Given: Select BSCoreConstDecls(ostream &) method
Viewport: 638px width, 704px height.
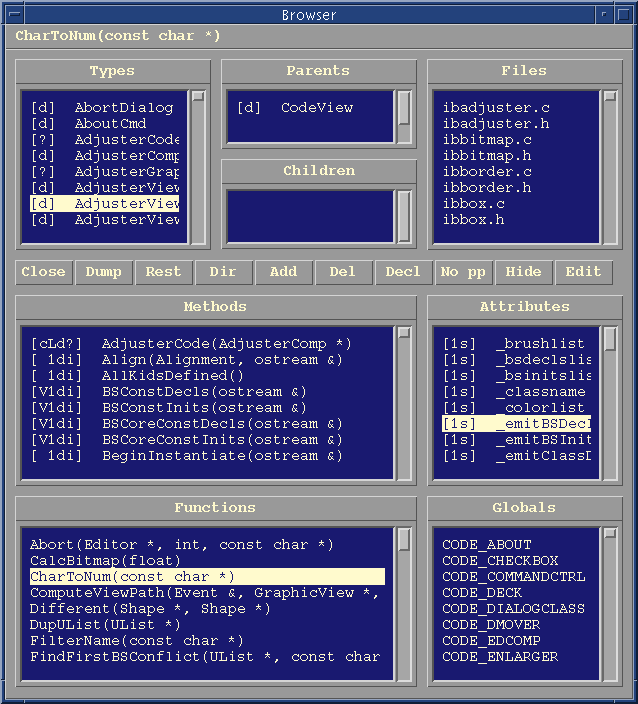Looking at the screenshot, I should pyautogui.click(x=207, y=424).
